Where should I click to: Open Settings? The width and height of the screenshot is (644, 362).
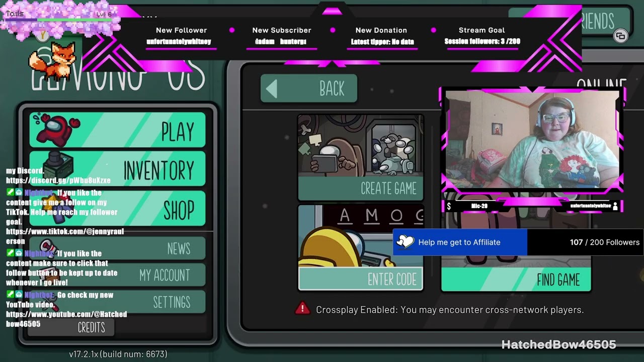point(118,302)
